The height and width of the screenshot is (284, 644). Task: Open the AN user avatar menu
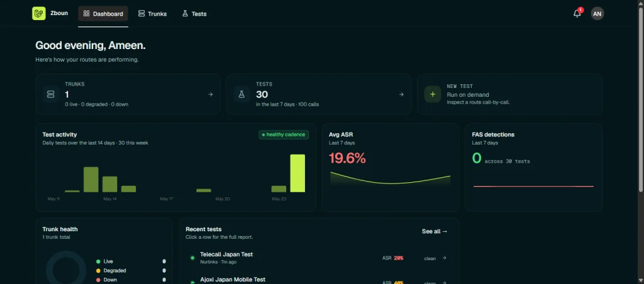[x=597, y=14]
